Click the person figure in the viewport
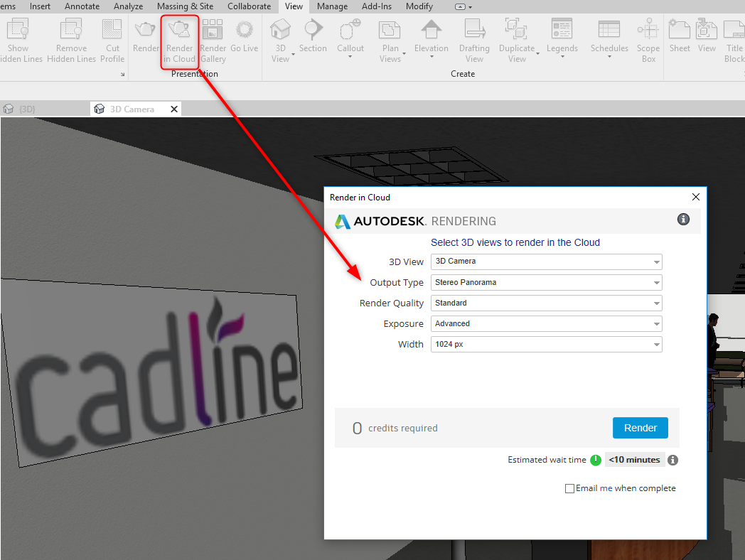This screenshot has width=745, height=560. 712,340
